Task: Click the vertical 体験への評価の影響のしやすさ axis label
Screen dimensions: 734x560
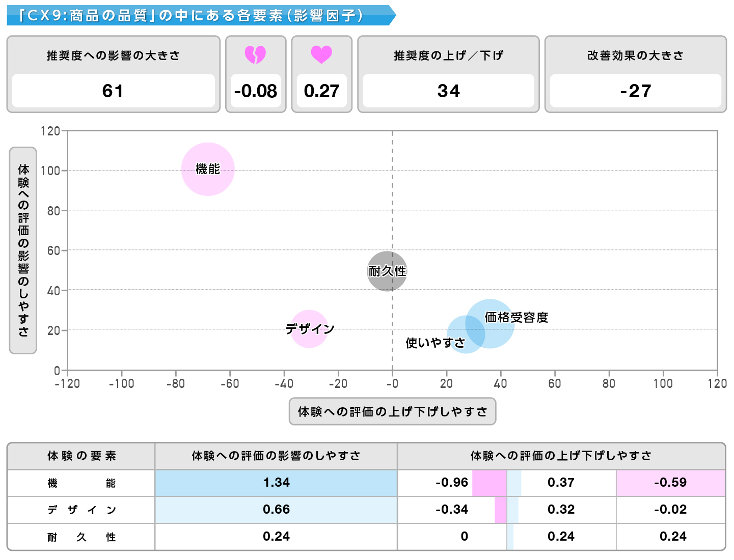Action: 23,250
